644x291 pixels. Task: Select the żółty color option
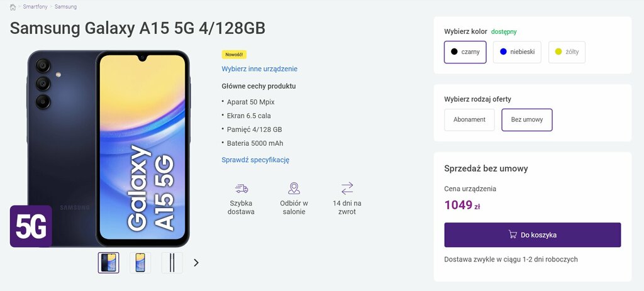(x=567, y=52)
